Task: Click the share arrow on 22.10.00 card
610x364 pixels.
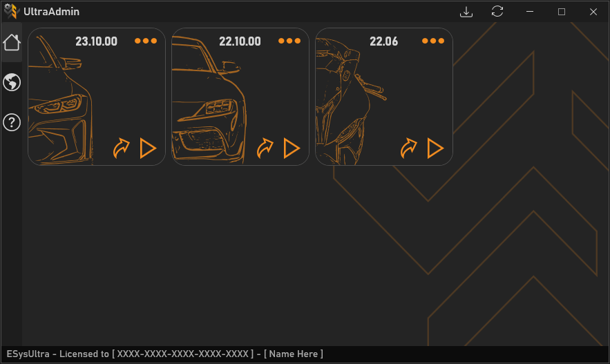Action: [265, 149]
